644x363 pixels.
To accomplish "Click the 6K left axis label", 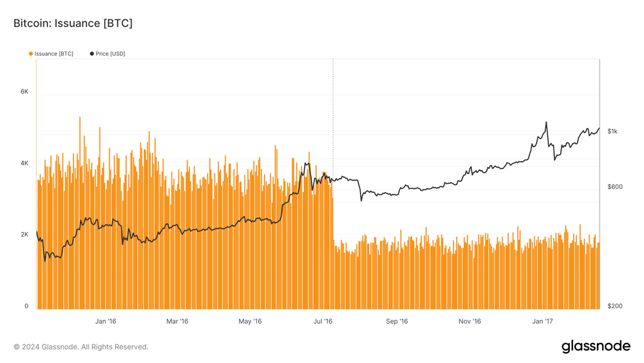I will [24, 92].
